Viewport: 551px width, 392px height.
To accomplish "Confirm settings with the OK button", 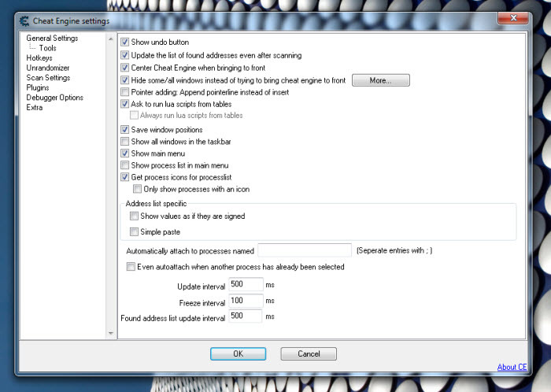I will tap(238, 353).
